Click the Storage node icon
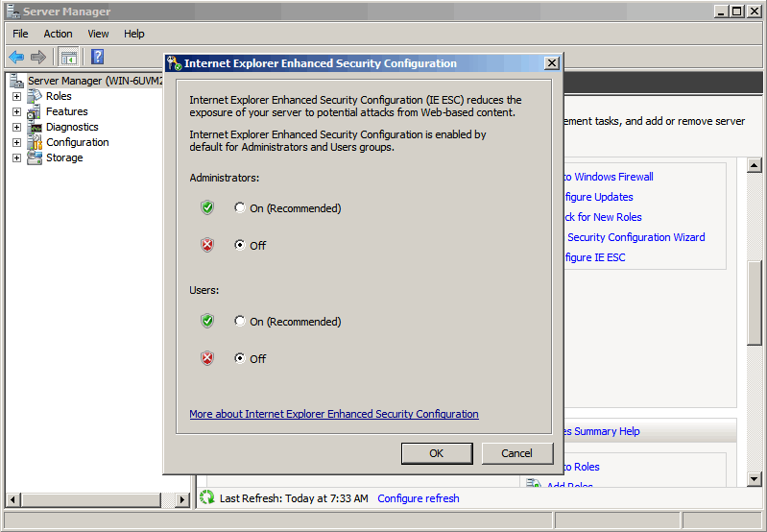This screenshot has width=767, height=532. click(x=35, y=157)
